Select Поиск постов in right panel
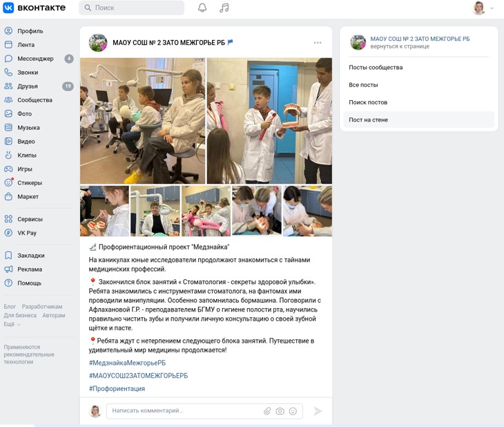This screenshot has height=427, width=504. (368, 102)
